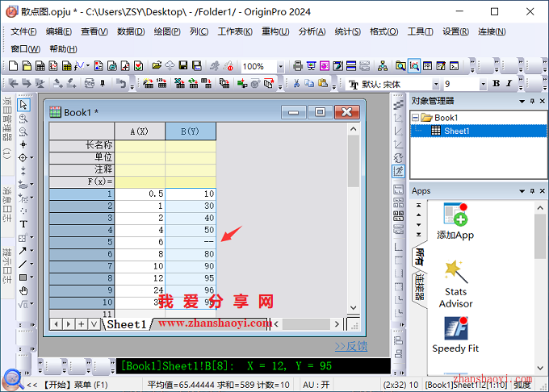Click the Open file folder icon

(157, 66)
